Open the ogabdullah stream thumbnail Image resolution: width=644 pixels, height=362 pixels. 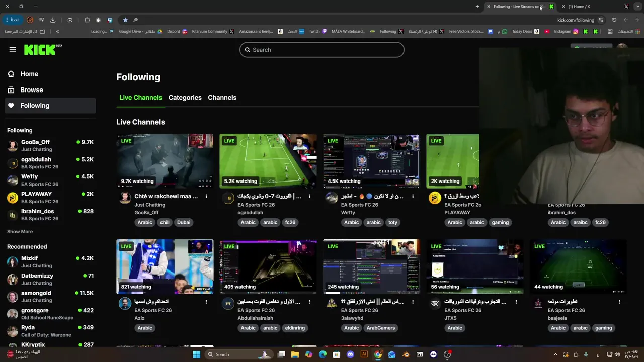(268, 161)
